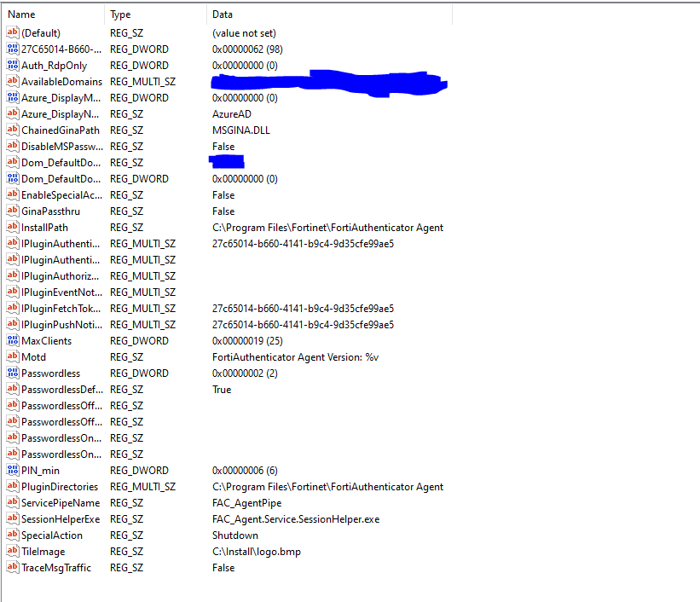
Task: Click "FortiAuthenticator Agent Version: %v" data
Action: pyautogui.click(x=296, y=357)
